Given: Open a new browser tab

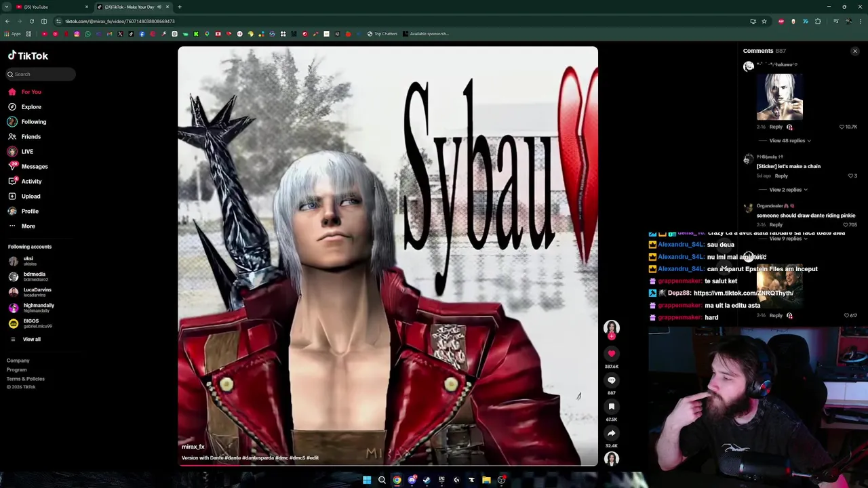Looking at the screenshot, I should (180, 7).
